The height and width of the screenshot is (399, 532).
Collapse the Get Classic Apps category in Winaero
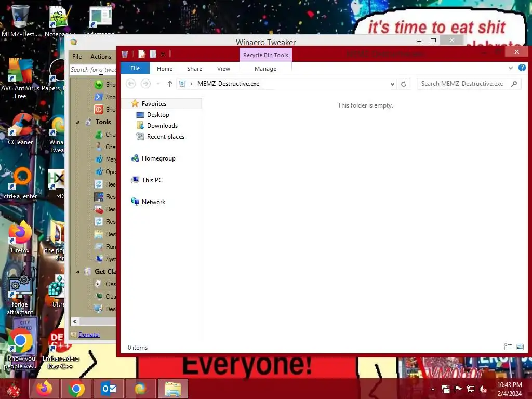(78, 272)
